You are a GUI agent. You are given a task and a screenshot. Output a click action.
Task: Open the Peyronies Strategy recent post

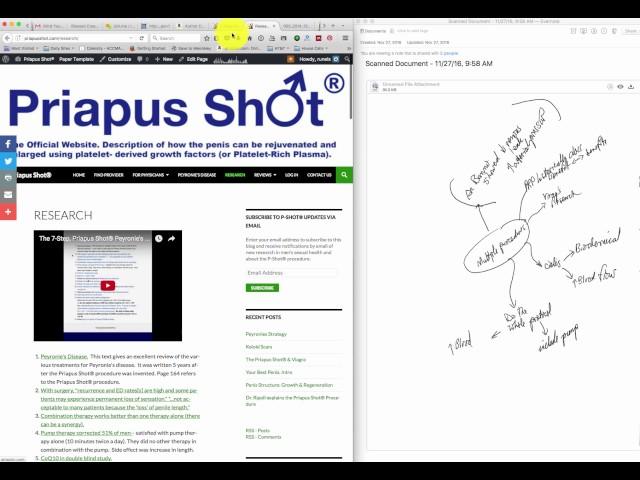266,334
